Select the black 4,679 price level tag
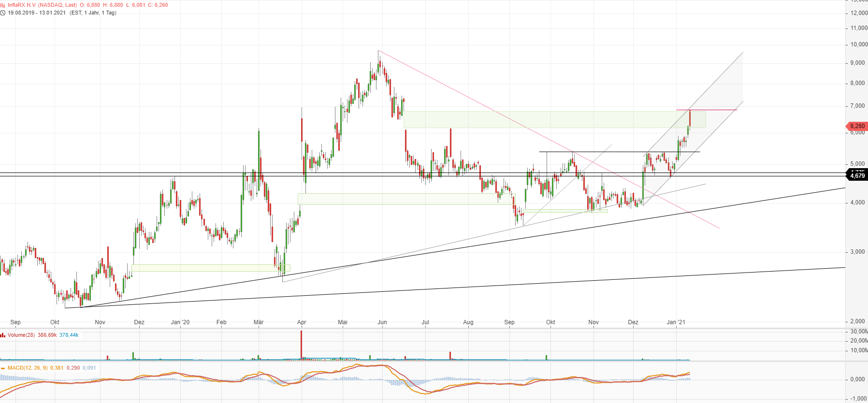The width and height of the screenshot is (868, 403). (857, 176)
